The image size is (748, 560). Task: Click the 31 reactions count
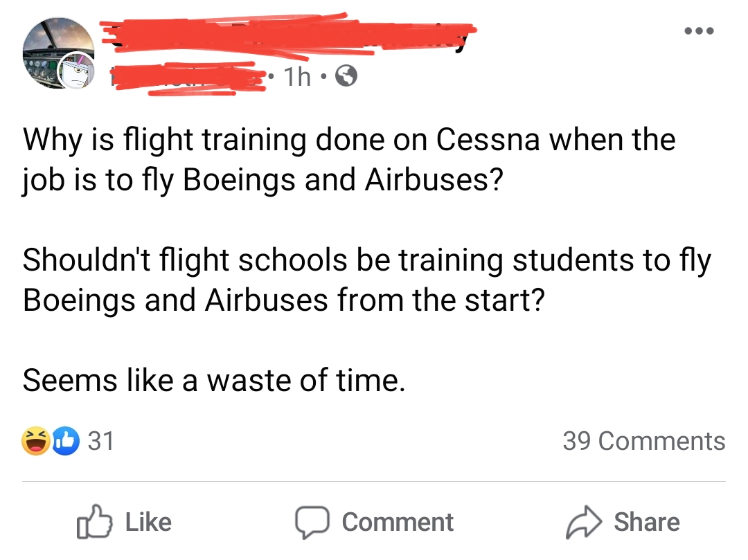(x=100, y=441)
